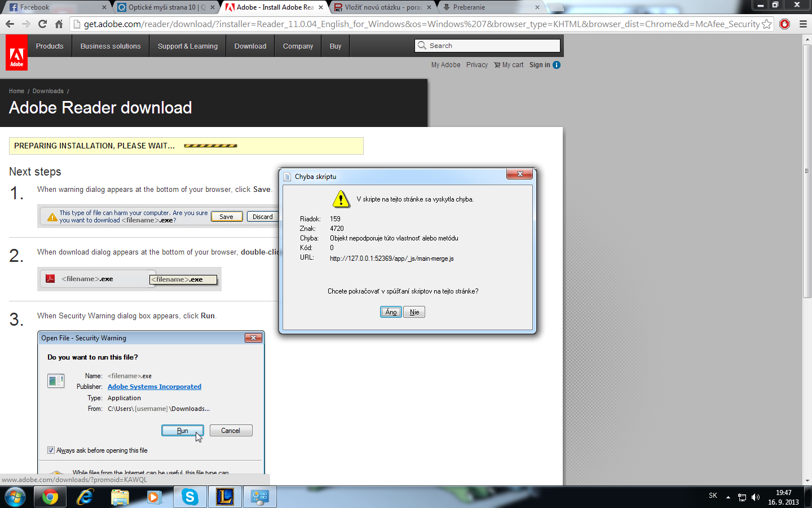Click the scrollbar down arrow
This screenshot has width=812, height=508.
(807, 481)
